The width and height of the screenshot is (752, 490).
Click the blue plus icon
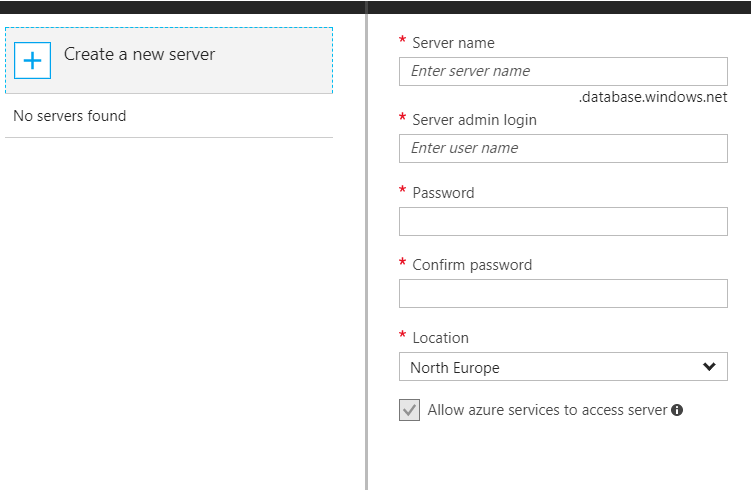[x=33, y=60]
